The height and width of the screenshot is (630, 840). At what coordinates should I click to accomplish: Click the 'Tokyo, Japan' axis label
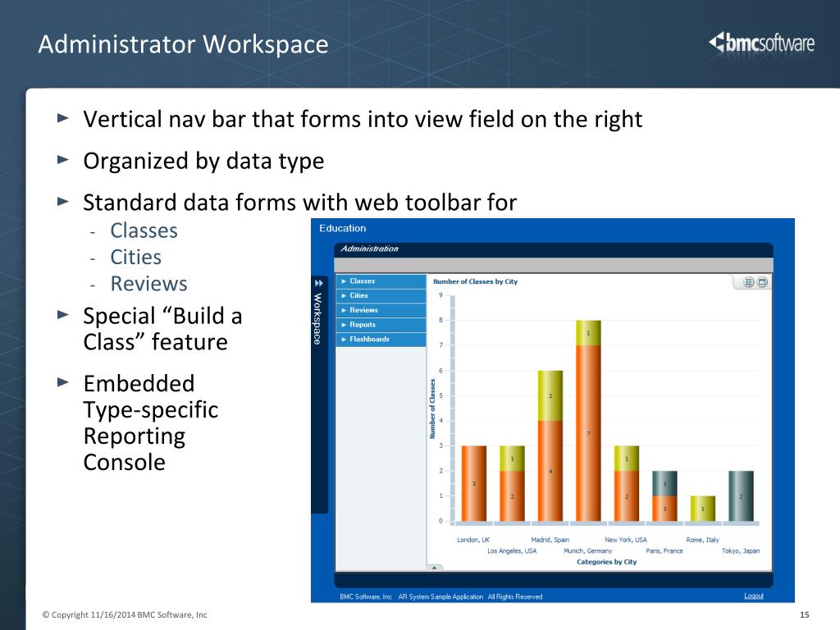pyautogui.click(x=741, y=550)
